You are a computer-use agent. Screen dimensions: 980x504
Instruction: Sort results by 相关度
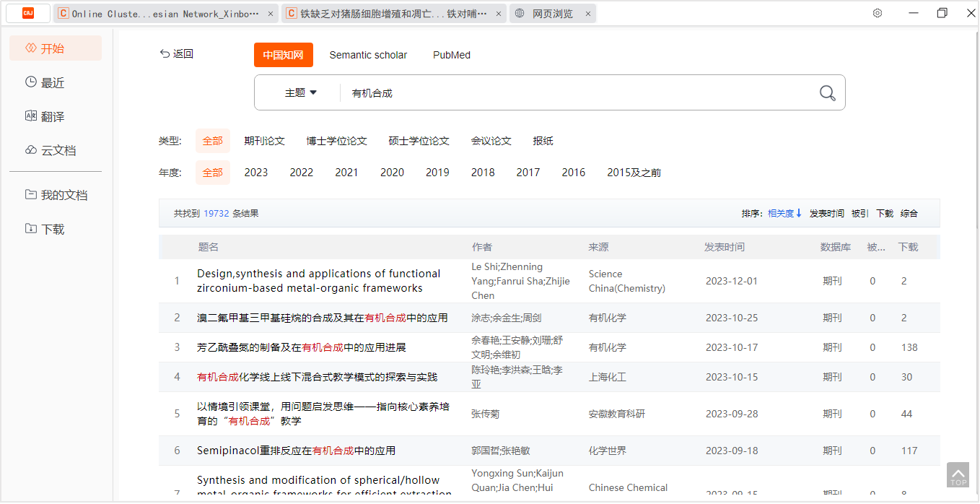[781, 213]
